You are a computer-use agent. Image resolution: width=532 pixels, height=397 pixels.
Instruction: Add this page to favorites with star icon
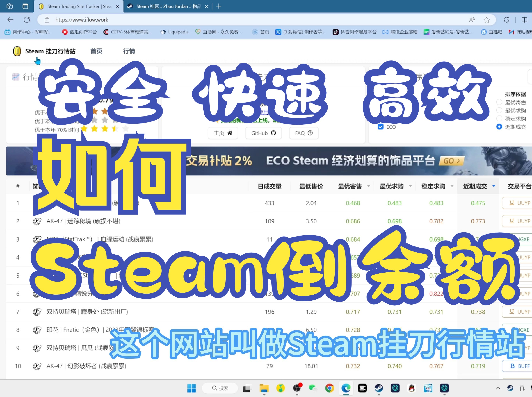(487, 20)
